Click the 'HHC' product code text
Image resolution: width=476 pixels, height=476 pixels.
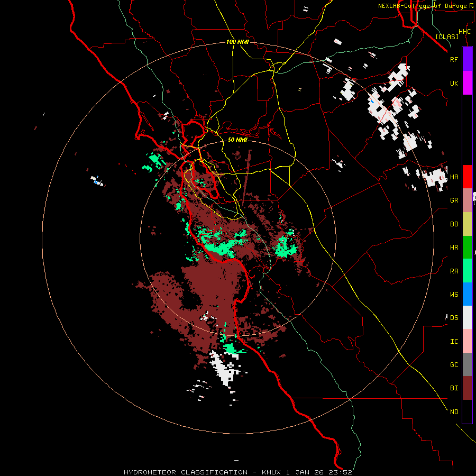464,32
